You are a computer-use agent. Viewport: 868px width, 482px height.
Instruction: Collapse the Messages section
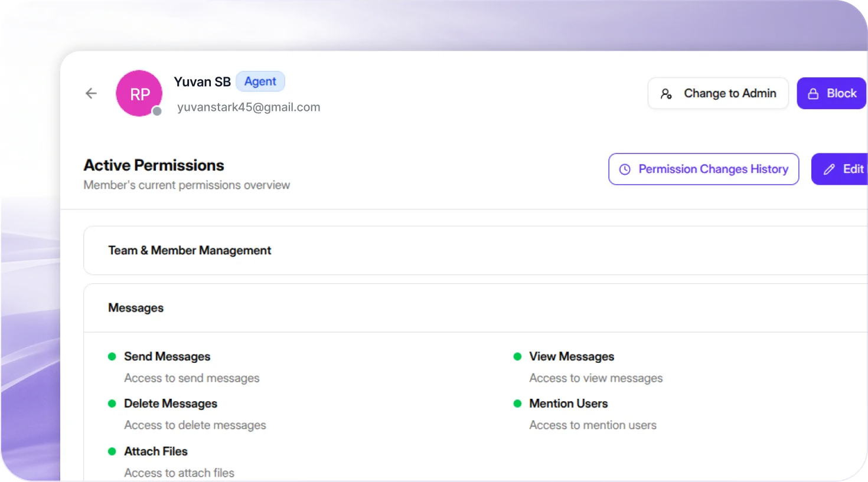[136, 308]
